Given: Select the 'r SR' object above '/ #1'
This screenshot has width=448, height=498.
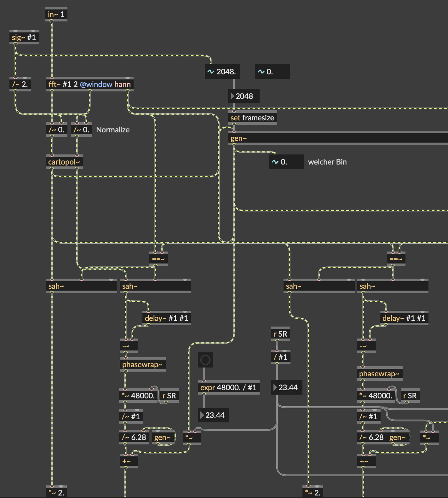Looking at the screenshot, I should click(x=280, y=334).
